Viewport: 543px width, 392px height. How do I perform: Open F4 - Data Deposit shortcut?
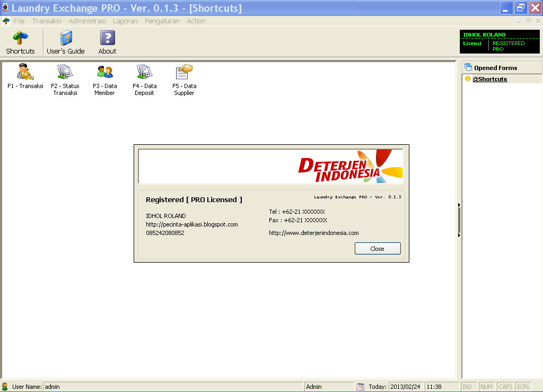(x=144, y=80)
